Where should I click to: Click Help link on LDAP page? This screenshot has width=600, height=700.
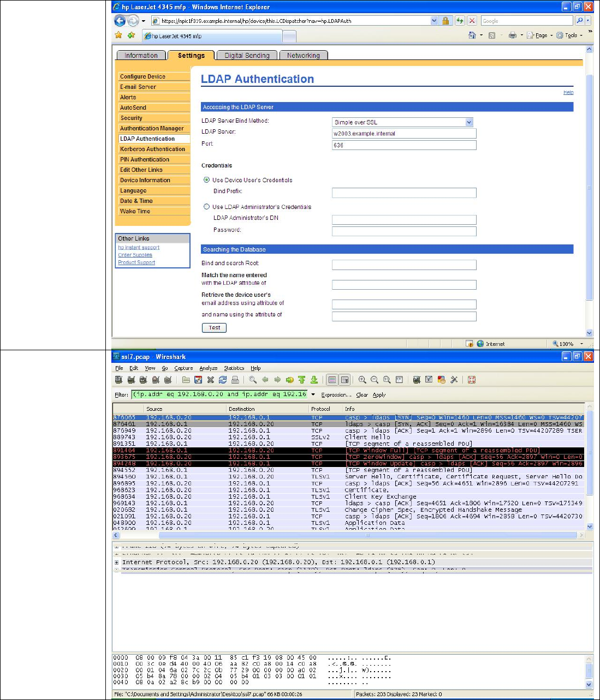coord(568,92)
